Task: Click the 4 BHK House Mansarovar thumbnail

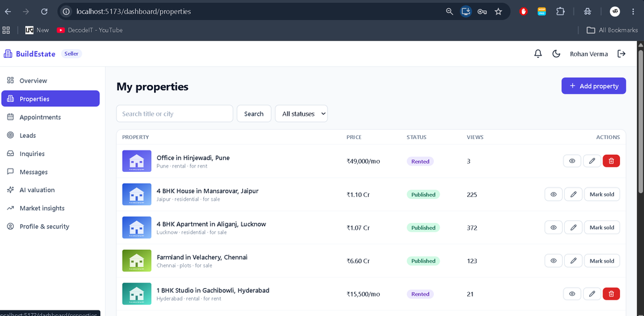Action: point(136,195)
